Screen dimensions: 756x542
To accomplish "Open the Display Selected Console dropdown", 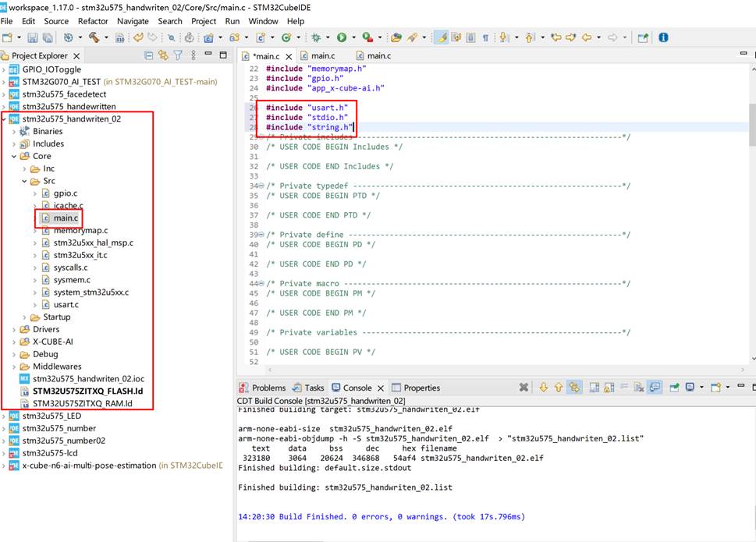I will click(701, 388).
